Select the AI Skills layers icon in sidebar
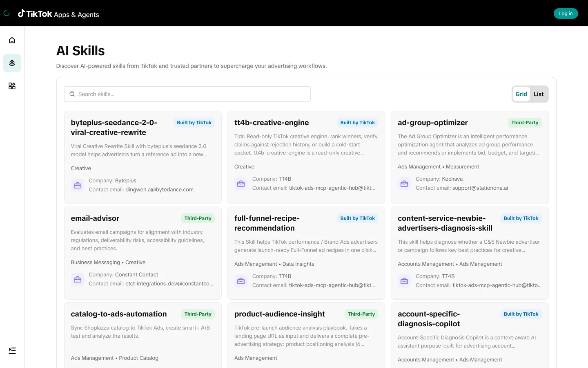This screenshot has width=588, height=368. [12, 63]
